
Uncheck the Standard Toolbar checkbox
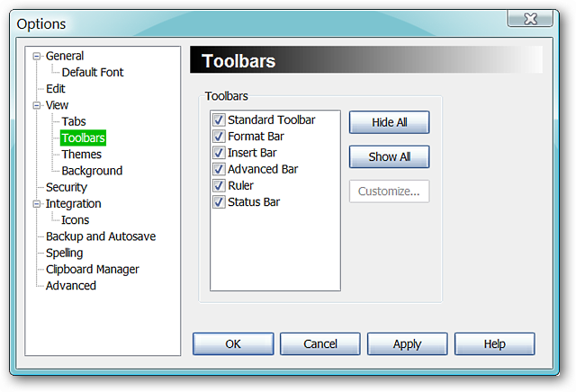coord(219,120)
